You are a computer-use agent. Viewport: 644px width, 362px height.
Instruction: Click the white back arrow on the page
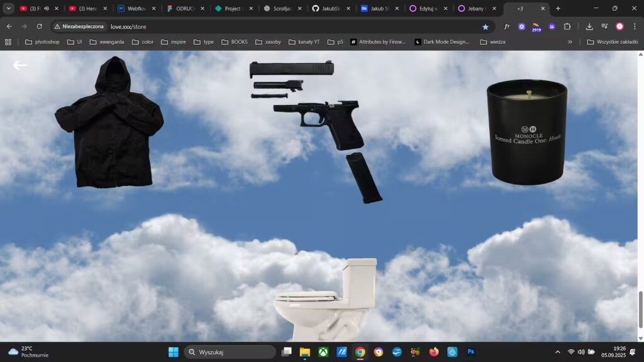tap(20, 65)
